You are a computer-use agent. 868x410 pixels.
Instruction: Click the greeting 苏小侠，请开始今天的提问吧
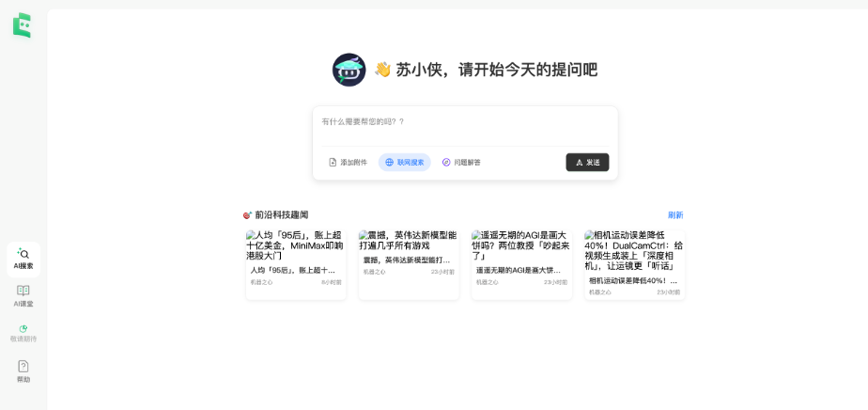click(497, 70)
